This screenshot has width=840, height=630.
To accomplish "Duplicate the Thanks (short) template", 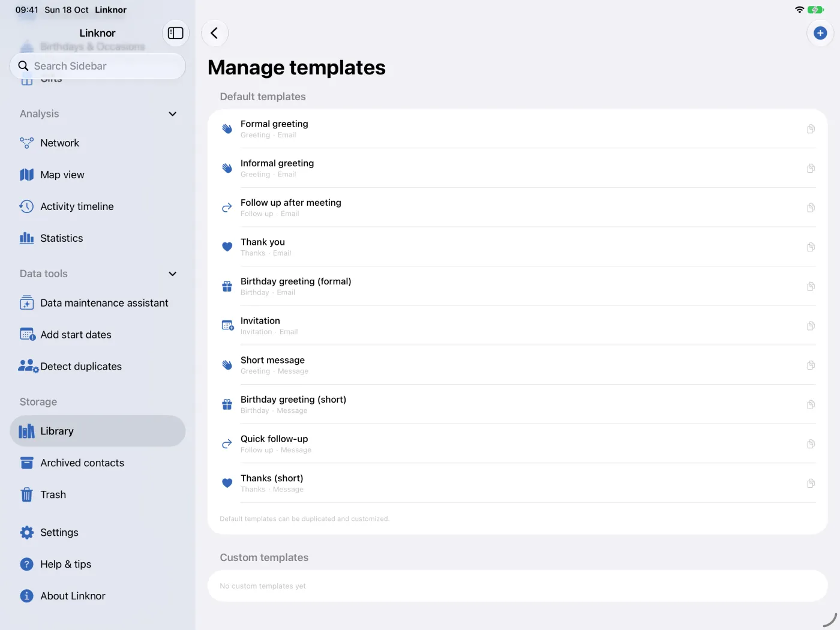I will [x=811, y=484].
